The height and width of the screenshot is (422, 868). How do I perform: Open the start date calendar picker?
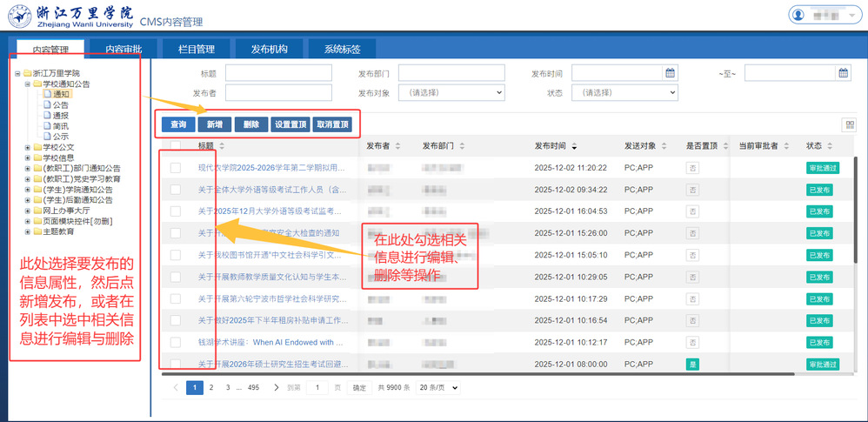point(670,73)
